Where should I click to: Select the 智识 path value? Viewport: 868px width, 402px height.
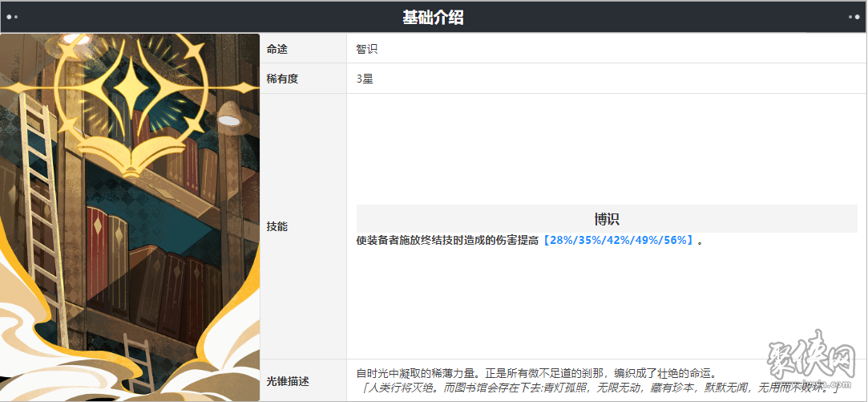pos(367,49)
